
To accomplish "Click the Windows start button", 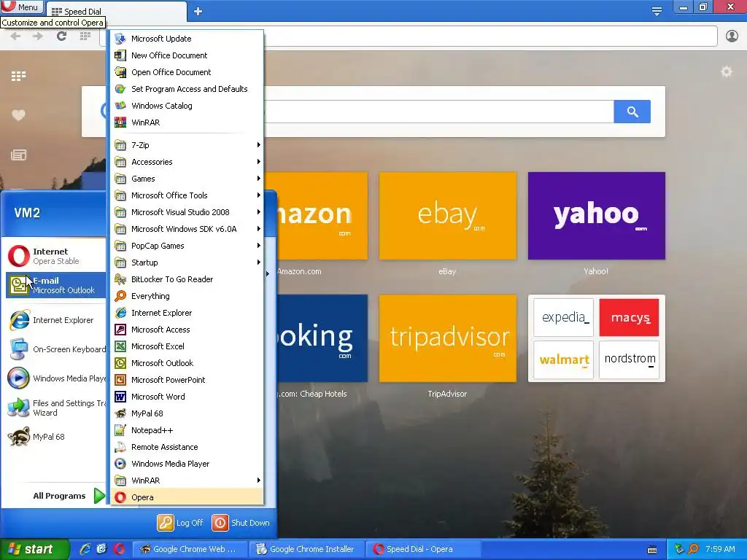I will pyautogui.click(x=34, y=549).
